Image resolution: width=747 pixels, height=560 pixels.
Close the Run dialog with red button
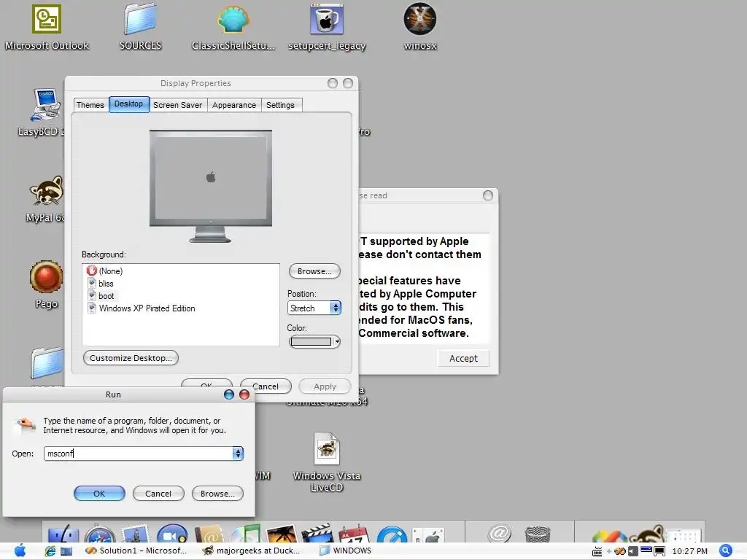244,394
